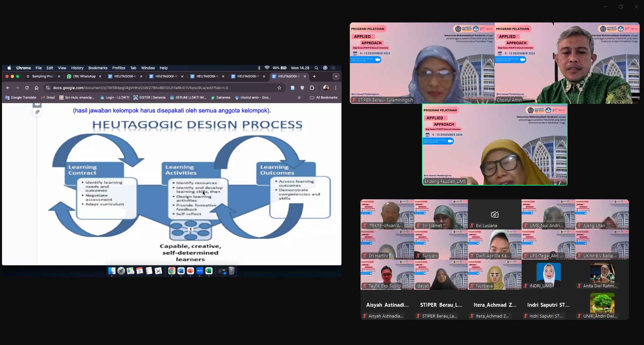Open a new tab with plus button

314,76
